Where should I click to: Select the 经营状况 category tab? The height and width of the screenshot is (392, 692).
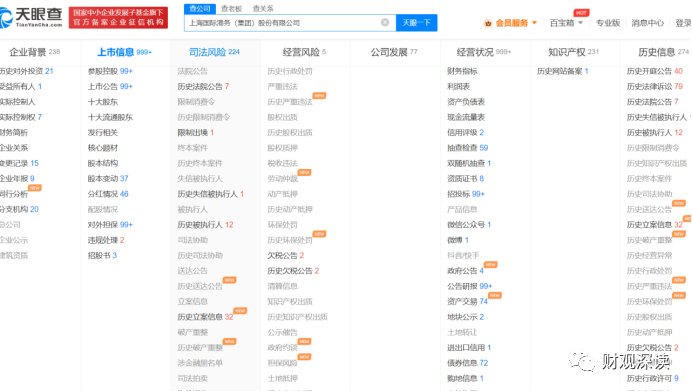(484, 52)
